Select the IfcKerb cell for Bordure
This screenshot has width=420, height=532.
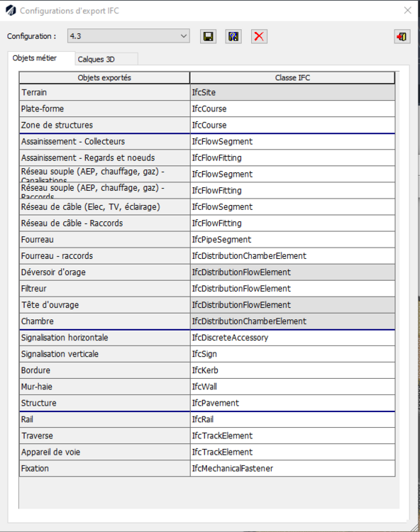tap(292, 370)
